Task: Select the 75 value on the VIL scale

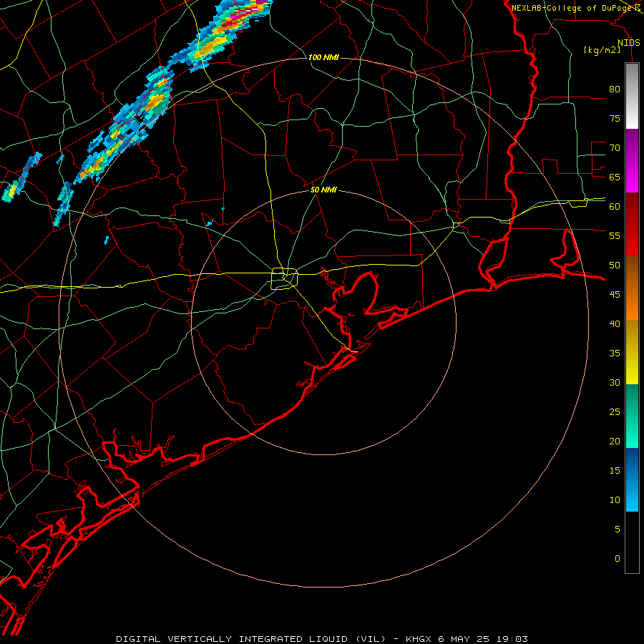Action: tap(615, 118)
